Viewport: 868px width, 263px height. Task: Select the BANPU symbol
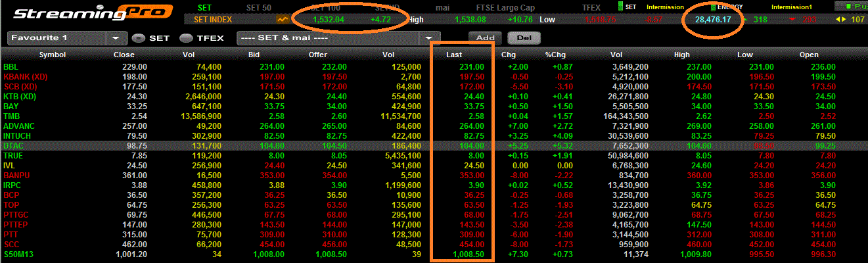click(x=17, y=176)
